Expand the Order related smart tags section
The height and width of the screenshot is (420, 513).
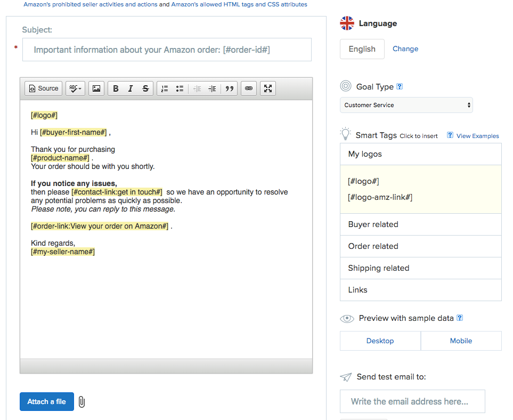point(421,246)
